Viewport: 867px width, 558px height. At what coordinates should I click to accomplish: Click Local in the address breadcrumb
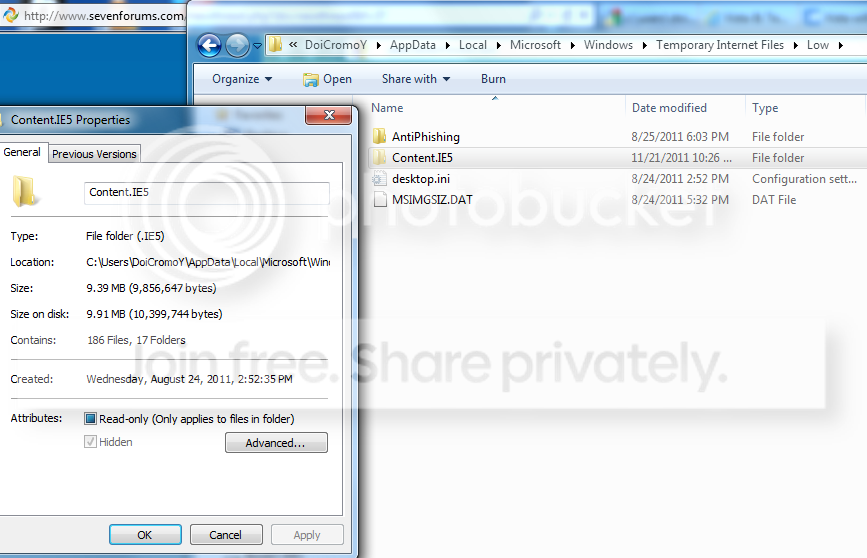coord(473,45)
